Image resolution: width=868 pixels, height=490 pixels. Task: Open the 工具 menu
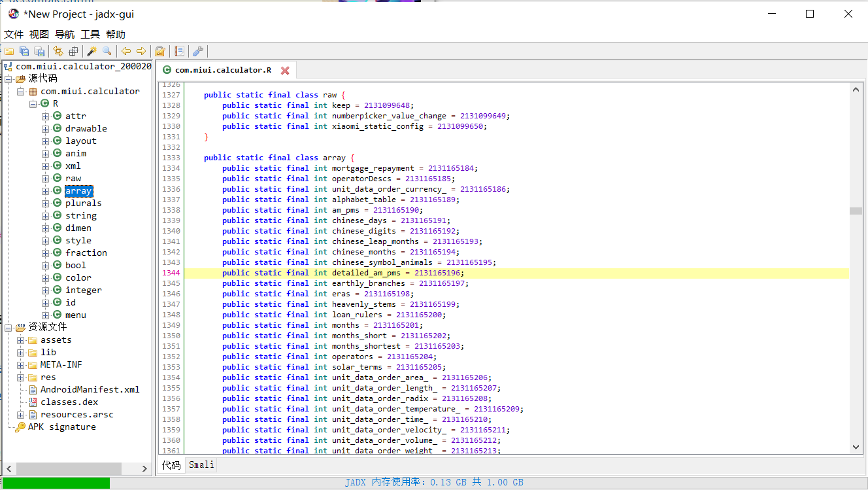pos(90,34)
